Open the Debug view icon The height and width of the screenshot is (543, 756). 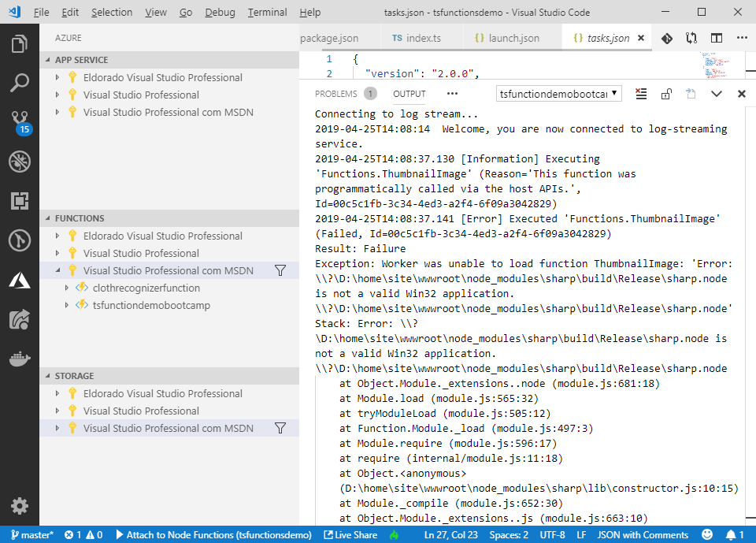tap(19, 162)
